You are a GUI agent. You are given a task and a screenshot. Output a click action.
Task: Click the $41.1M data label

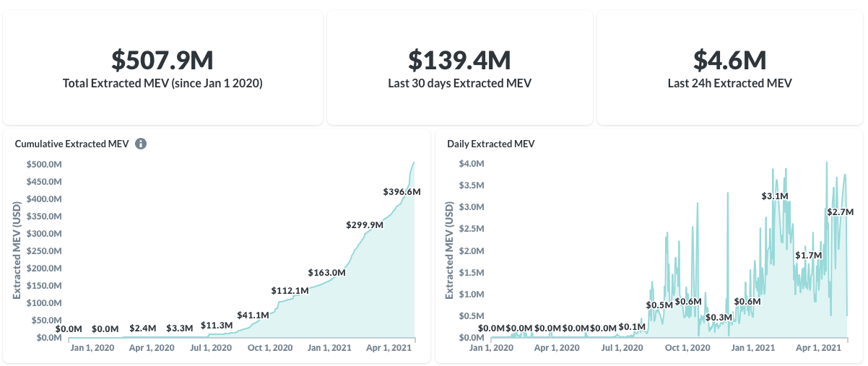(x=253, y=315)
